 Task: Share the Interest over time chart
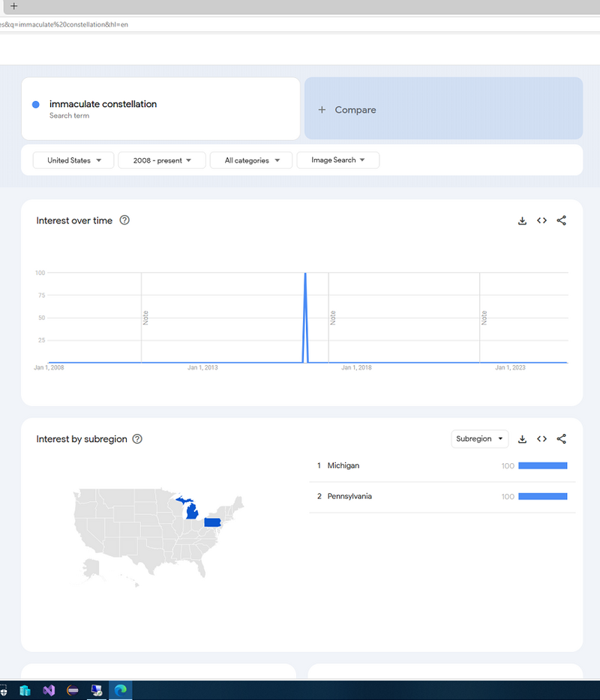tap(562, 221)
